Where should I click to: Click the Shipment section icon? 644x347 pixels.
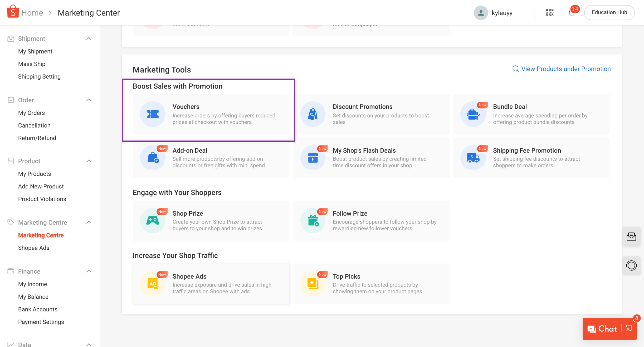(x=11, y=38)
